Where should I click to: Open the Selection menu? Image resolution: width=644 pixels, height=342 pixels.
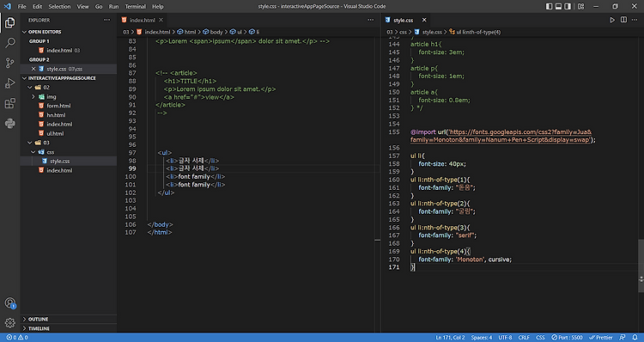tap(59, 7)
